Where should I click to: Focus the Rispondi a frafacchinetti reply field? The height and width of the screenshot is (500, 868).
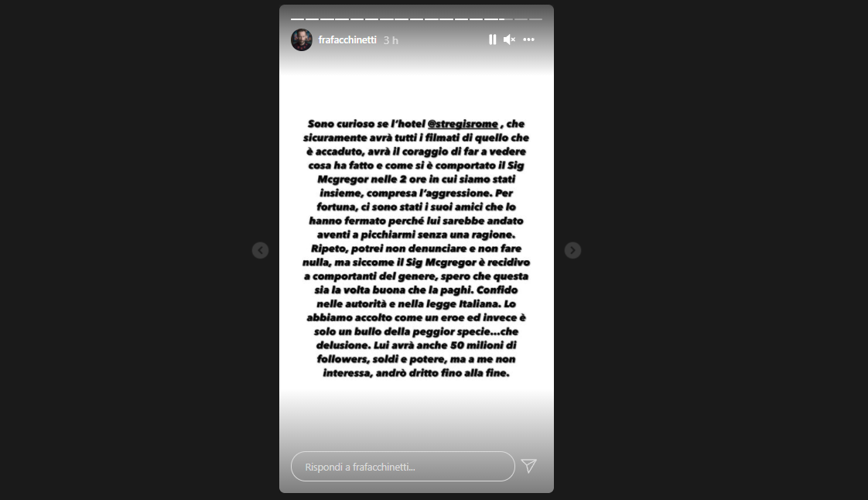pyautogui.click(x=402, y=466)
